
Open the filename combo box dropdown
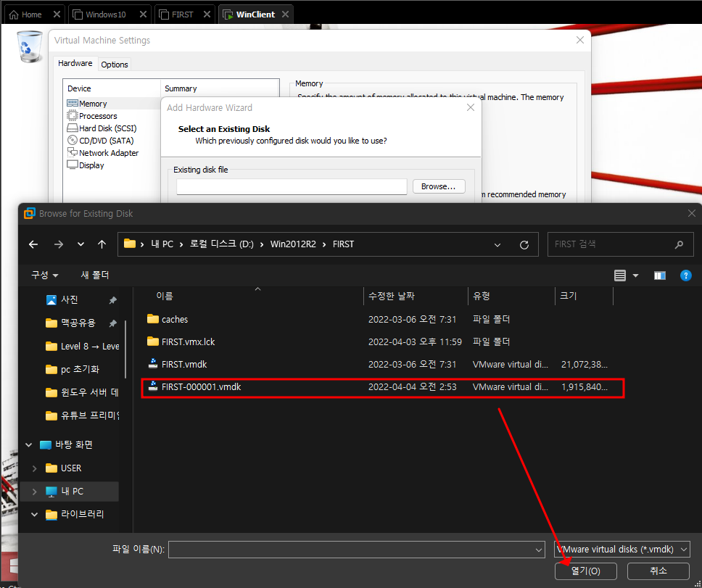[x=539, y=550]
